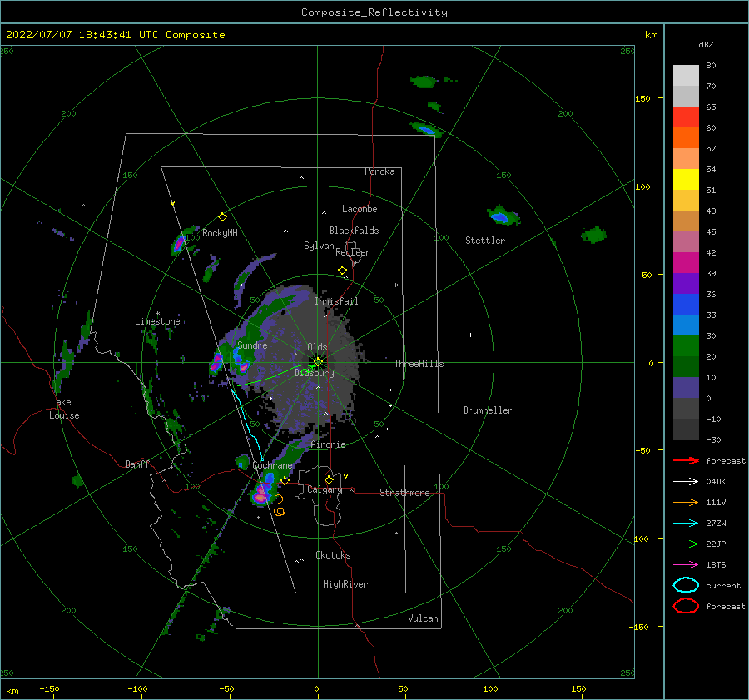The width and height of the screenshot is (749, 700).
Task: Click the white 04DK arrow legend icon
Action: [686, 481]
